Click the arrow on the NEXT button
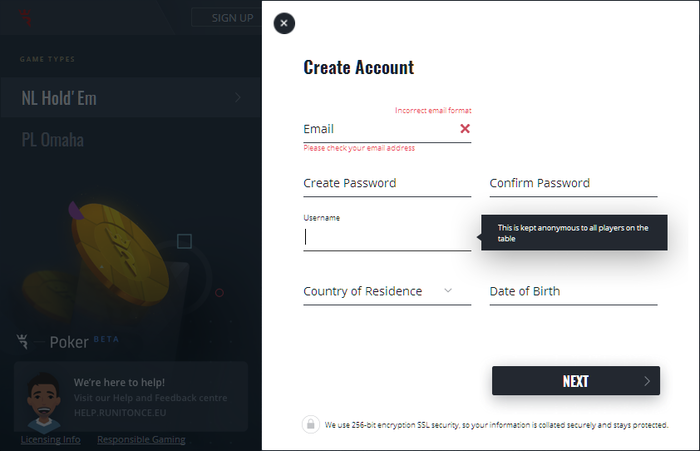This screenshot has width=700, height=451. 647,381
